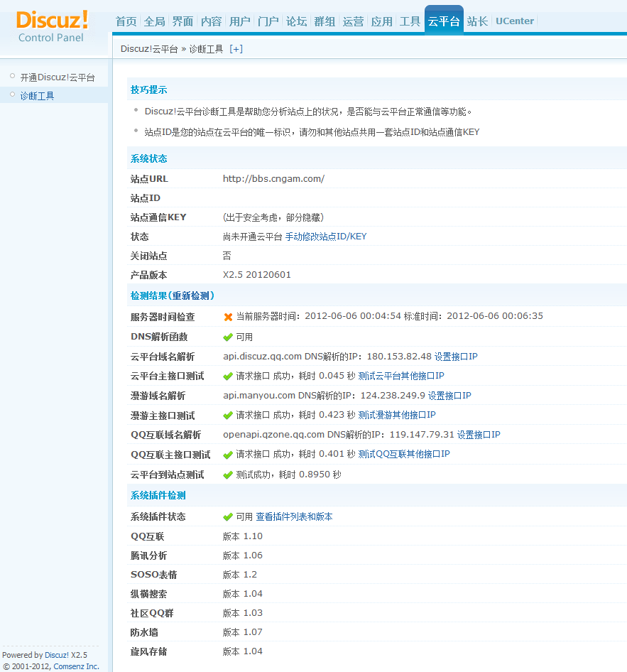The height and width of the screenshot is (672, 627).
Task: Open the 查看插件列表和版本 link
Action: 294,517
